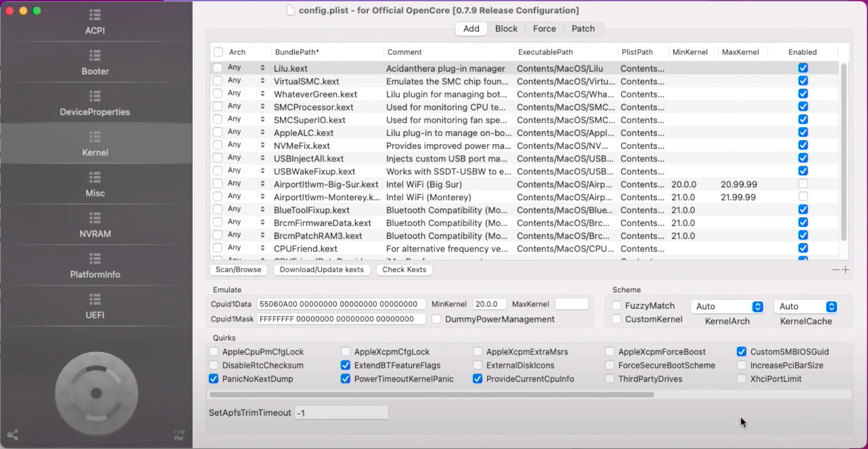
Task: Open Arch selector for NVMeFix.kext
Action: tap(247, 145)
